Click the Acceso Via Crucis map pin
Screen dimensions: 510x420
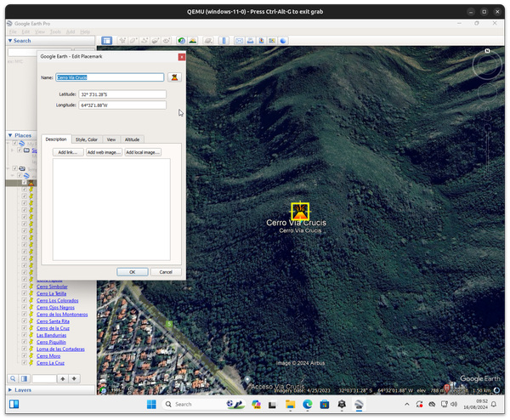coord(247,380)
